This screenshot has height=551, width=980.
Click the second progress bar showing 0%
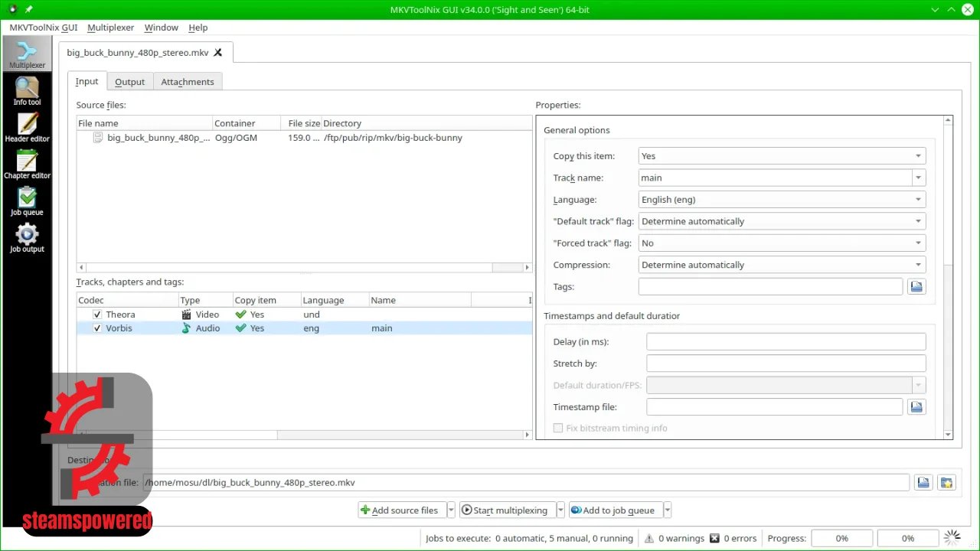click(x=907, y=538)
